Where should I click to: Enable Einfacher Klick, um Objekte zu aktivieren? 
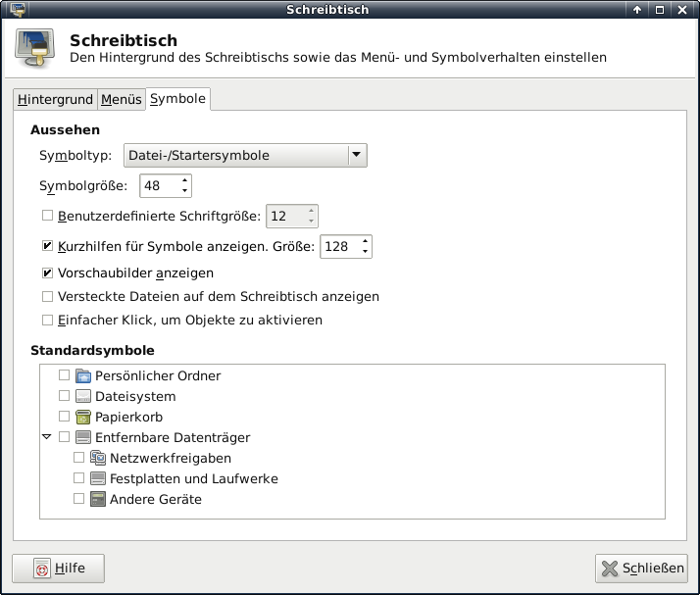[47, 320]
